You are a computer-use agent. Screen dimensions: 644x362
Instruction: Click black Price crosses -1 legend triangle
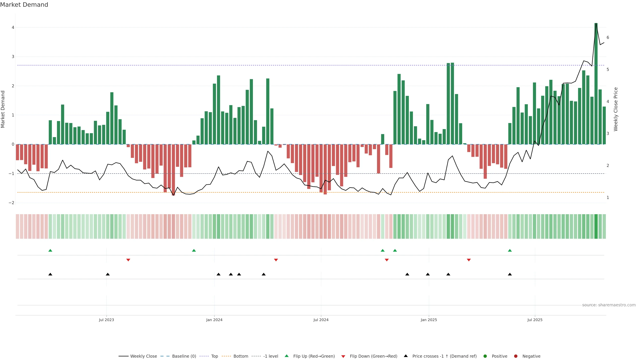click(x=406, y=356)
